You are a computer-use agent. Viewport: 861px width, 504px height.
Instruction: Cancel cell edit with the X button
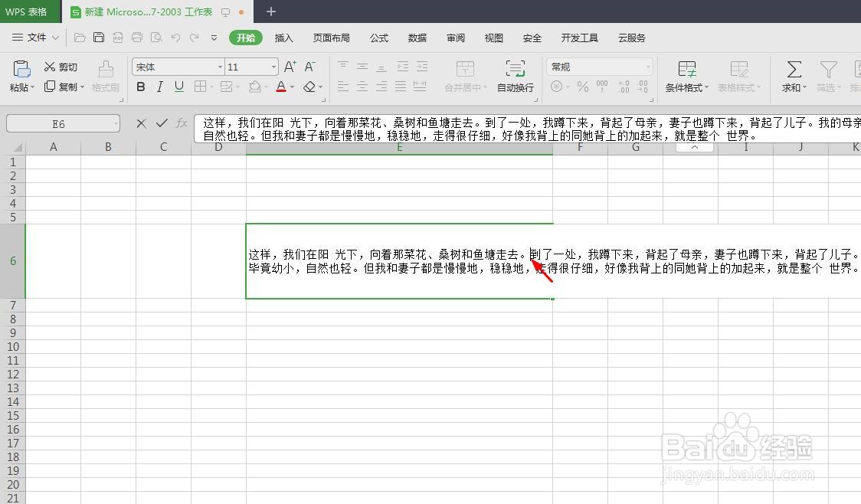click(x=140, y=123)
